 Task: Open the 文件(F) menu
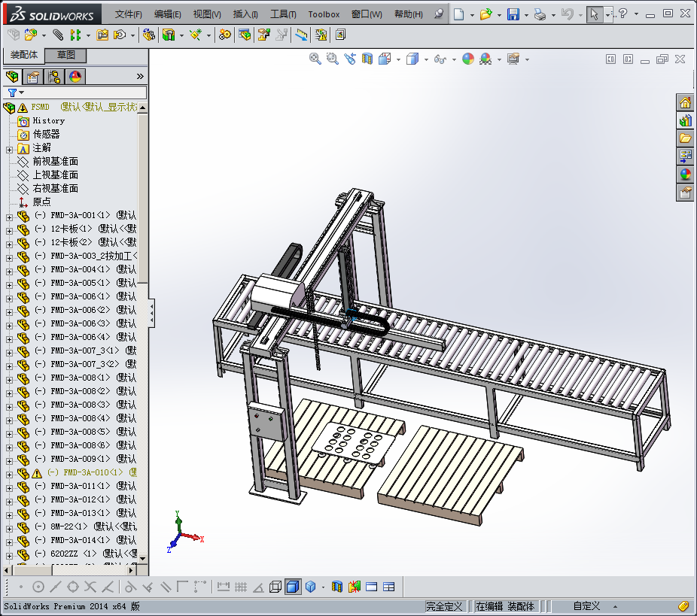tap(129, 14)
